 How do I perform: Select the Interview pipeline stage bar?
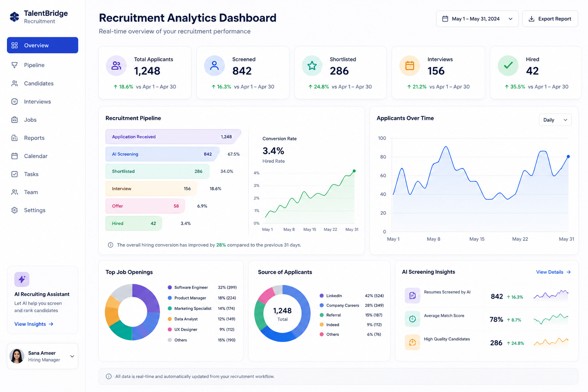[x=152, y=189]
